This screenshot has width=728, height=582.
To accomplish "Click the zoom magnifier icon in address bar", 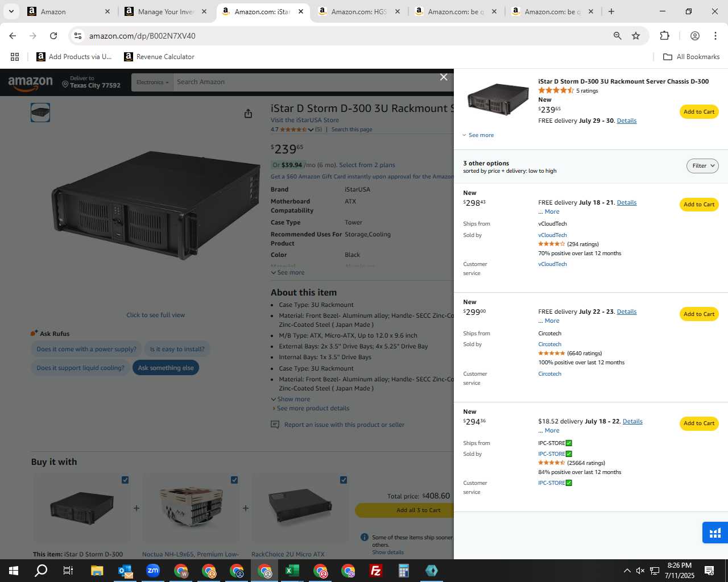I will (617, 36).
